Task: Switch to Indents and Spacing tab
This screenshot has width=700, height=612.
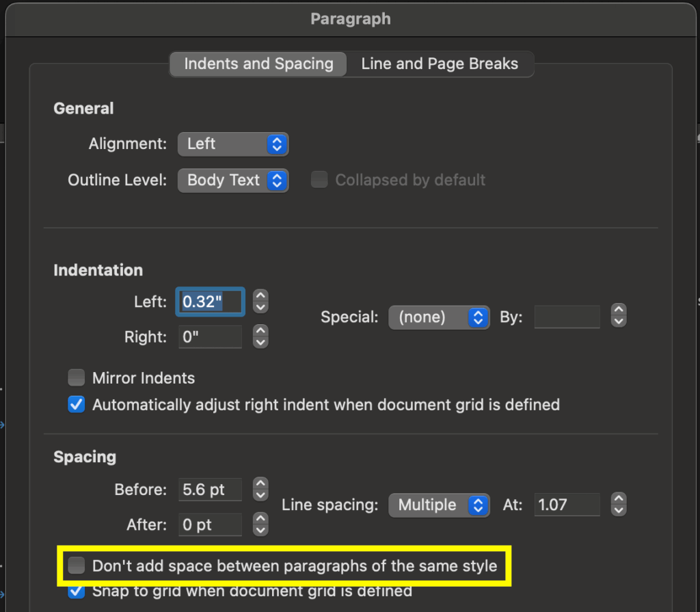Action: (x=258, y=64)
